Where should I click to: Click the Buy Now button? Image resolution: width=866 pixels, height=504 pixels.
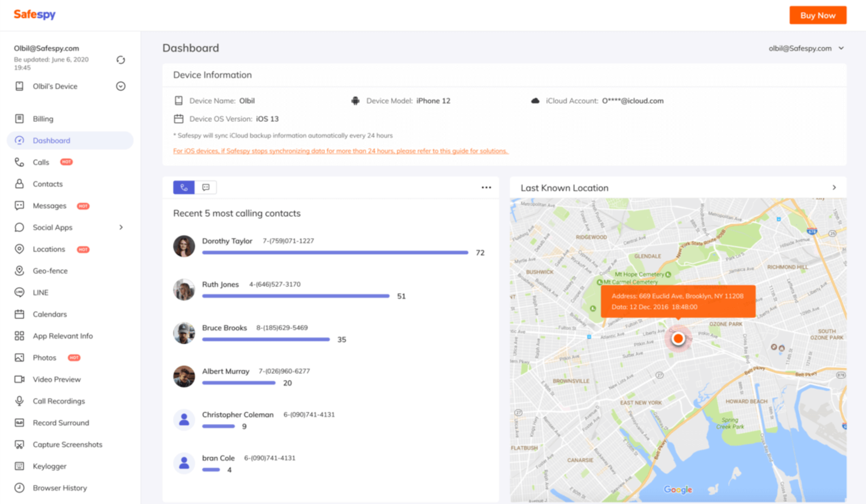[x=818, y=15]
